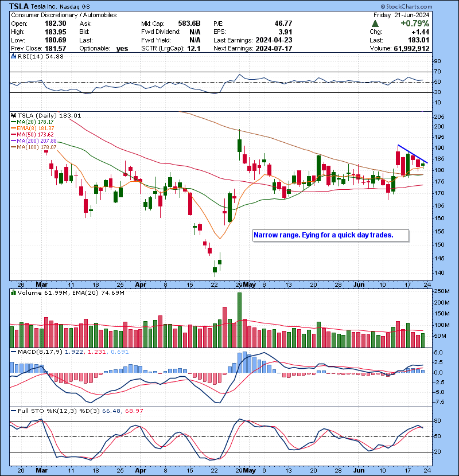Screen dimensions: 459x476
Task: Click the MACD histogram value 0.691
Action: pos(120,352)
